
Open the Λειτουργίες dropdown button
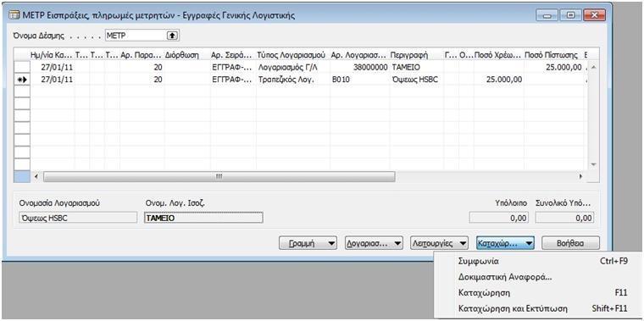click(440, 243)
